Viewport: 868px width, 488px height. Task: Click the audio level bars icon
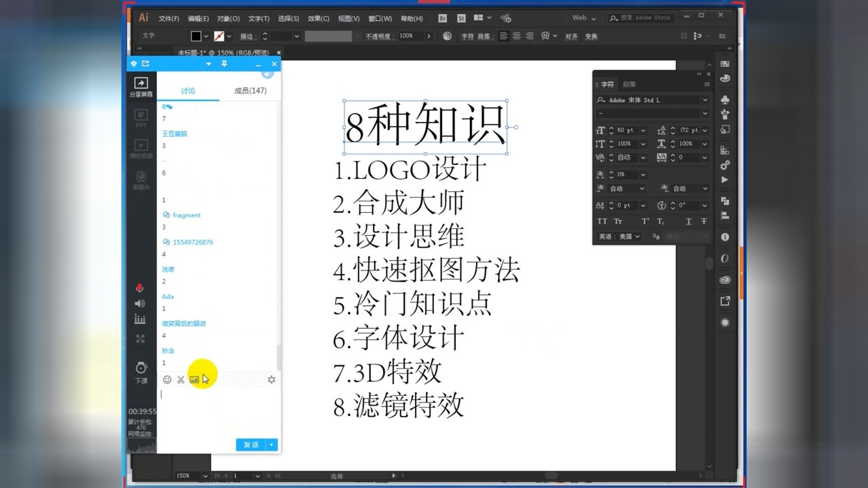coord(140,319)
